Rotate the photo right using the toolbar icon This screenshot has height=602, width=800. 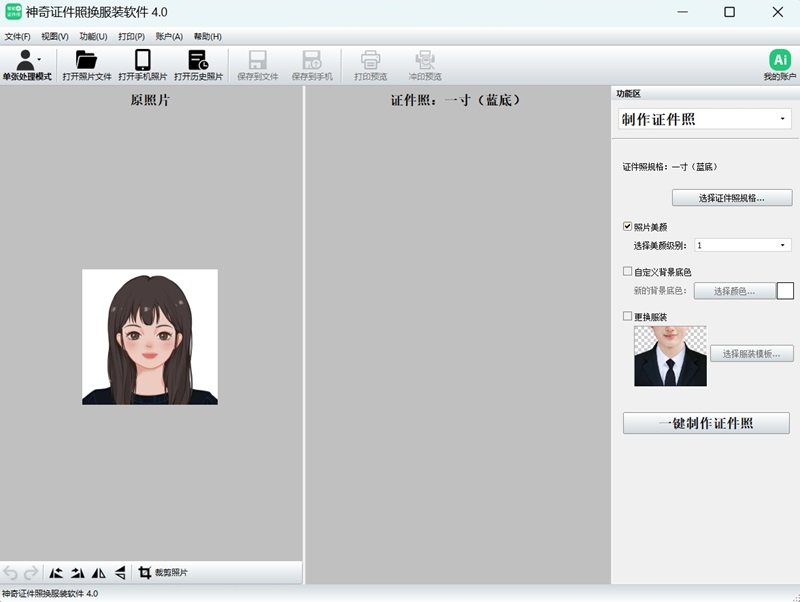(77, 573)
